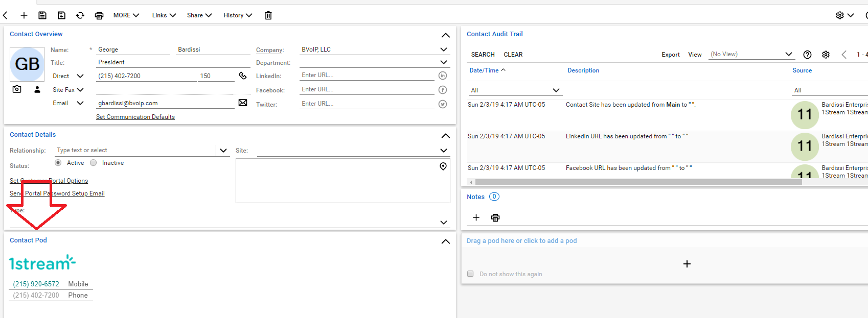Image resolution: width=868 pixels, height=318 pixels.
Task: Select the Active status radio button
Action: tap(58, 163)
